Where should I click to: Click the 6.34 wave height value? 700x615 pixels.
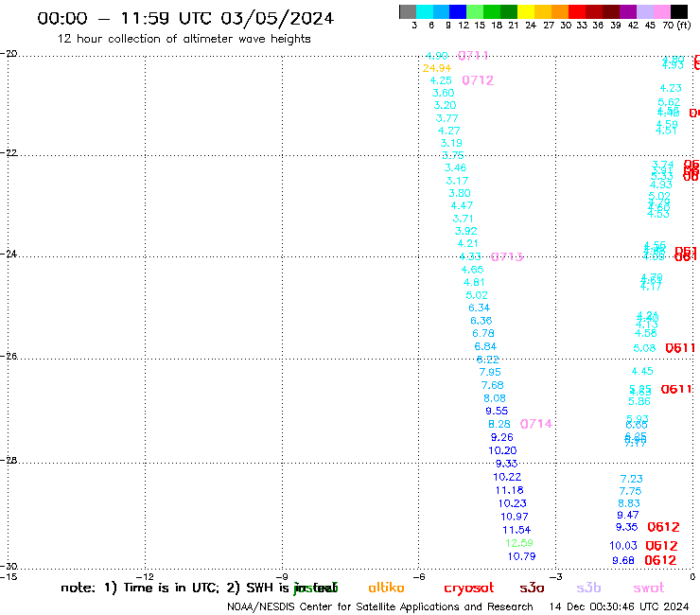click(479, 307)
